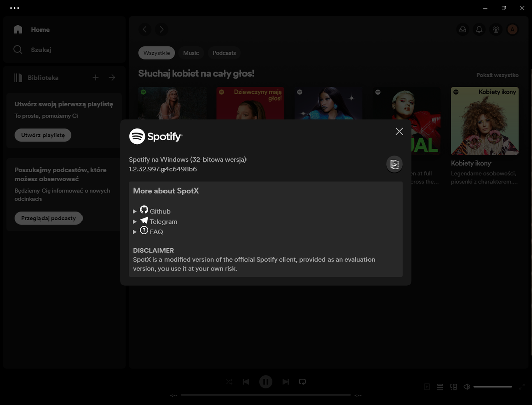Open the inbox tray icon in header

(x=463, y=29)
